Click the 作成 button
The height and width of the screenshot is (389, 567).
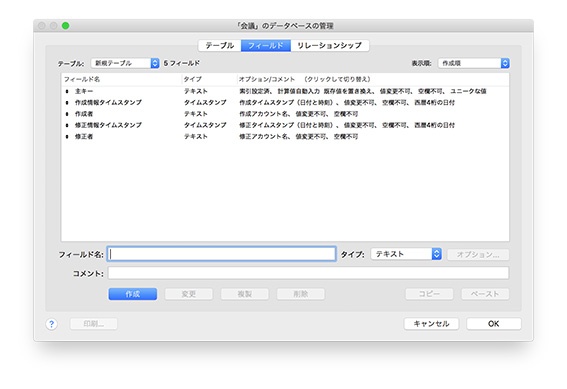(133, 294)
